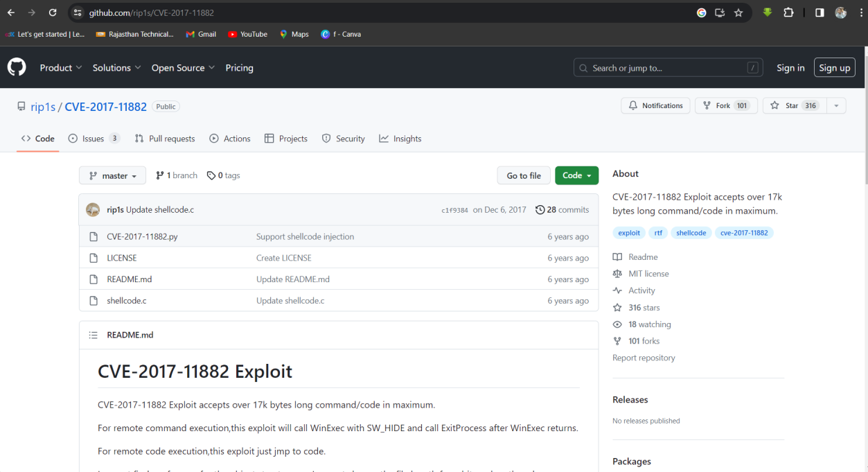
Task: Select the shellcode topic tag
Action: click(691, 233)
